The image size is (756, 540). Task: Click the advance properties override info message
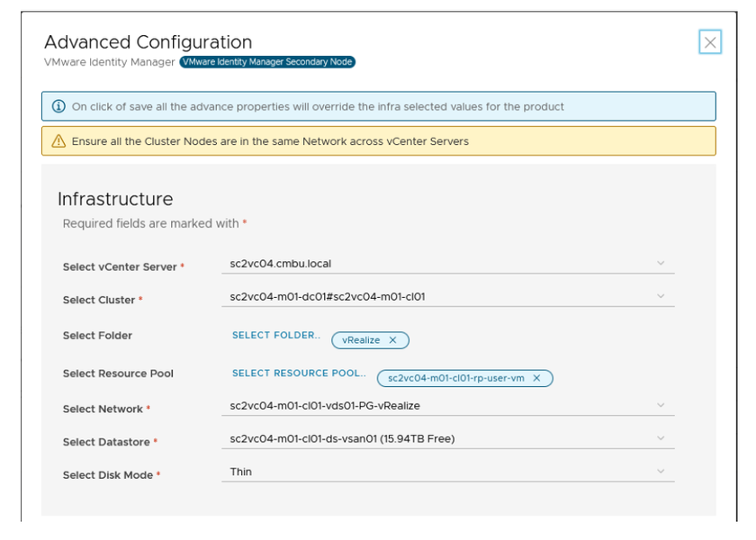(318, 106)
